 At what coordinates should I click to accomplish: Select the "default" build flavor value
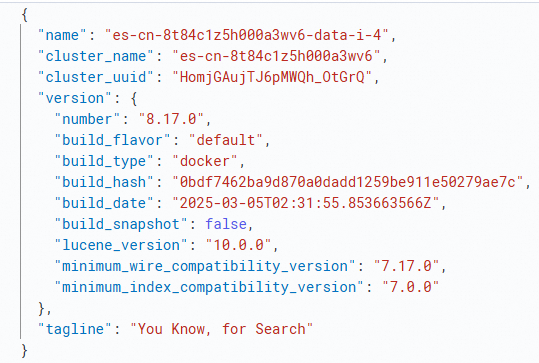point(226,140)
